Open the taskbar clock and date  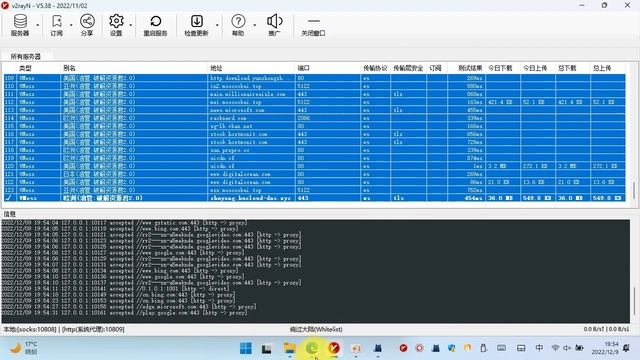pos(604,348)
